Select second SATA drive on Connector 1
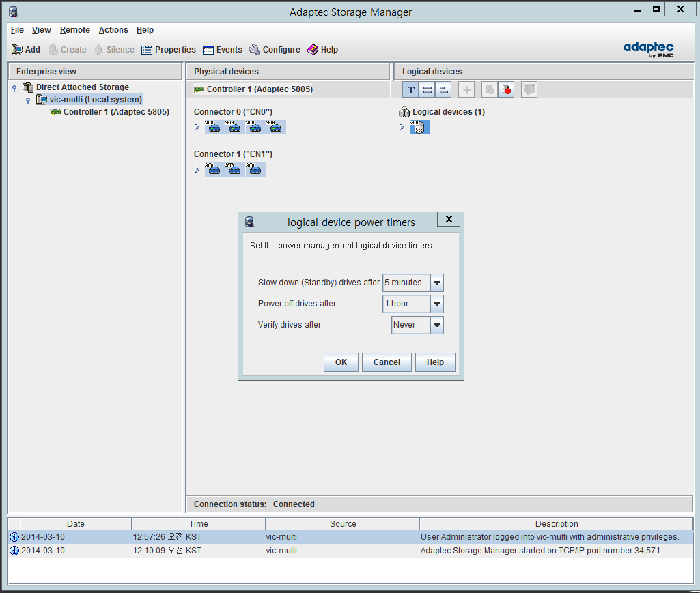 tap(235, 169)
